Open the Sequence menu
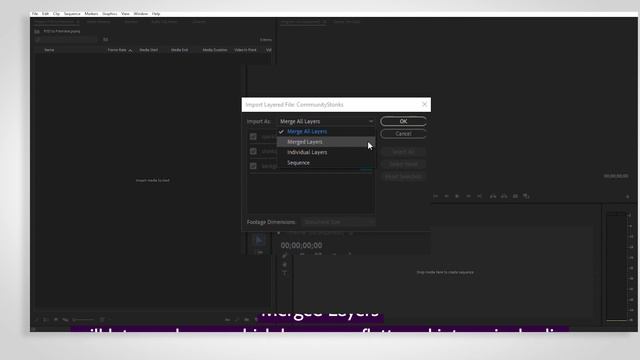Screen dimensions: 640x360 pyautogui.click(x=72, y=14)
